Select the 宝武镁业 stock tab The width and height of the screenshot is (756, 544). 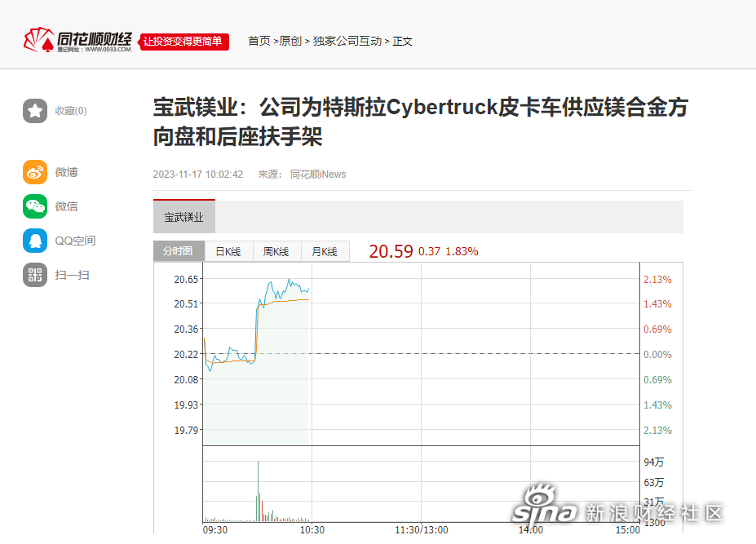point(184,217)
